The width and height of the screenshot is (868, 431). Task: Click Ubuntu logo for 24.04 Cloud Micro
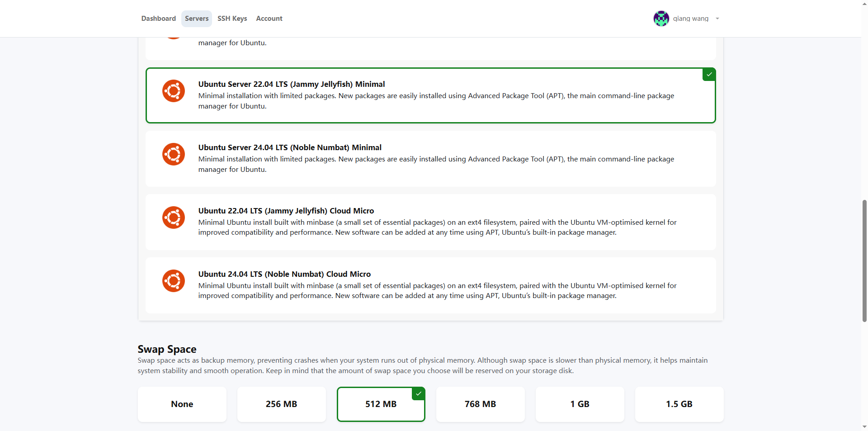174,281
